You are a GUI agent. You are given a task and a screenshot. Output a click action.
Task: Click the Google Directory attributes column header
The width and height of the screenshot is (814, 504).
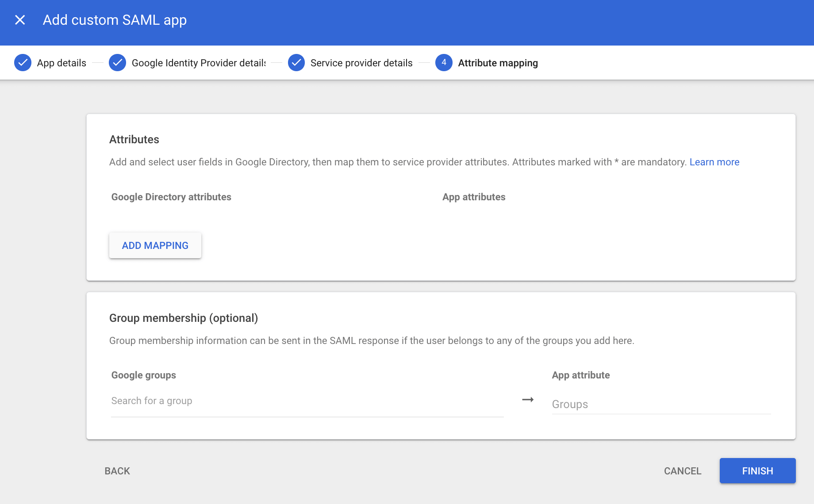171,197
